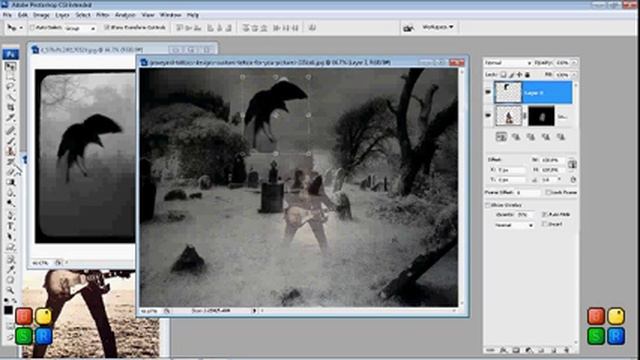Toggle the Invert checkbox
640x360 pixels.
tap(544, 224)
